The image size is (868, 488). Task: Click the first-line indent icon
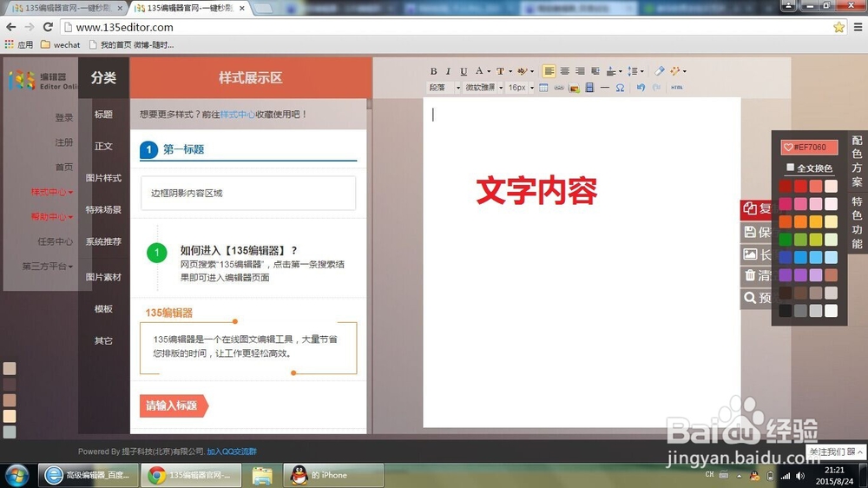pos(595,71)
